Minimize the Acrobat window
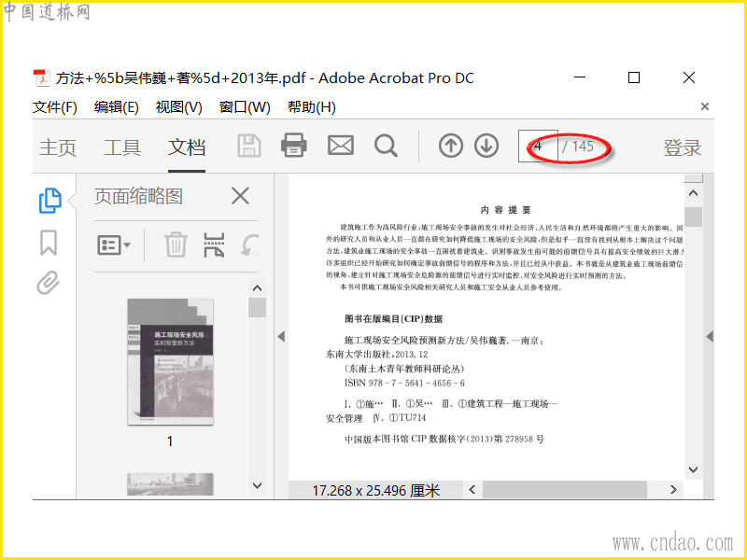The width and height of the screenshot is (747, 560). [x=580, y=77]
